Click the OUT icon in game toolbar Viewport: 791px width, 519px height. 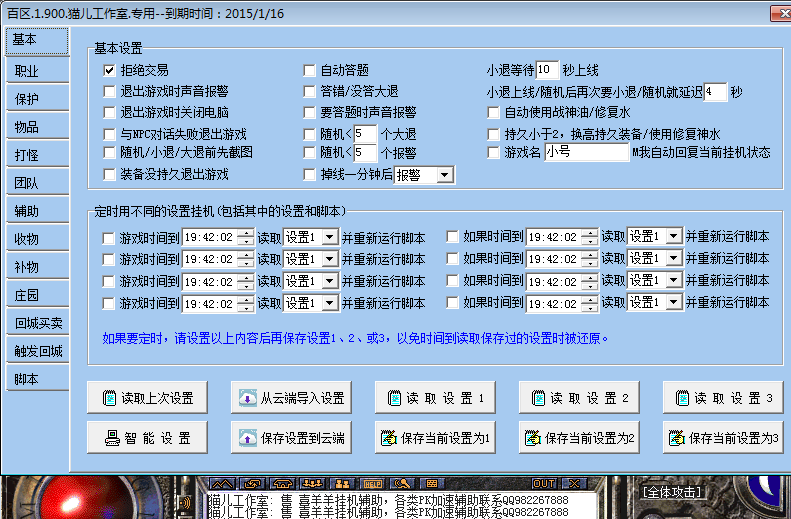click(544, 484)
